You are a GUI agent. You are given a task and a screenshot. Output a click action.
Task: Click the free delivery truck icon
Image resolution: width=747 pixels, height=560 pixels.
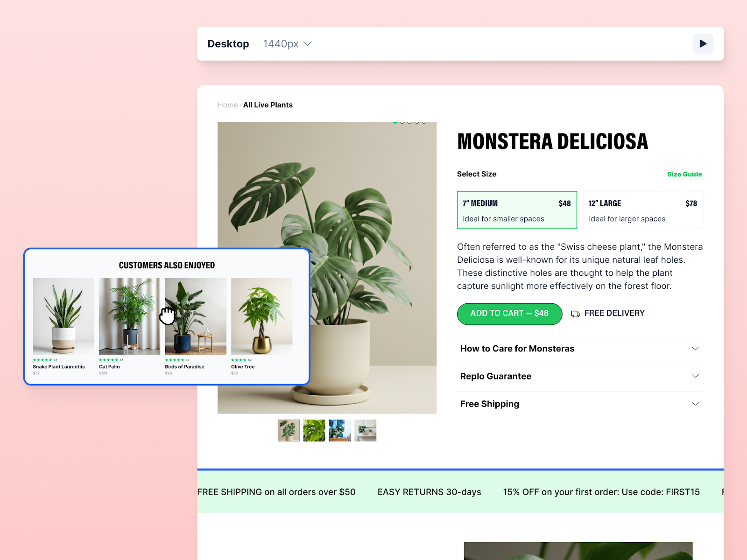pos(575,314)
